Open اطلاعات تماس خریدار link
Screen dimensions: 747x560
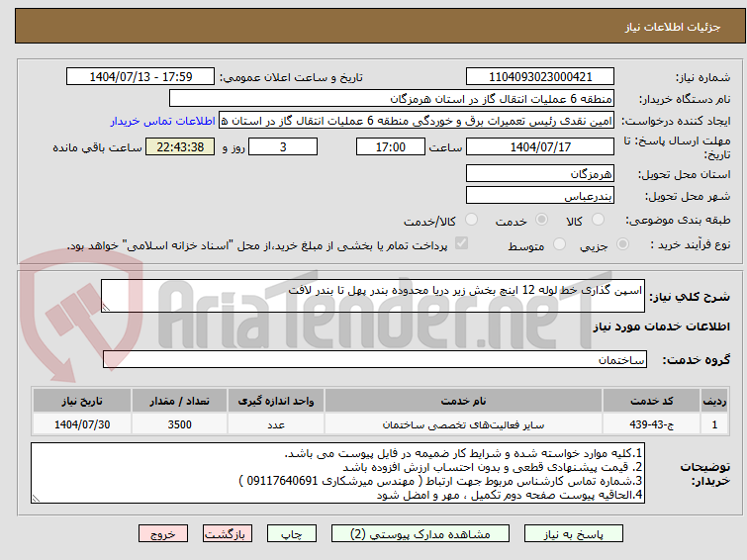(x=163, y=121)
